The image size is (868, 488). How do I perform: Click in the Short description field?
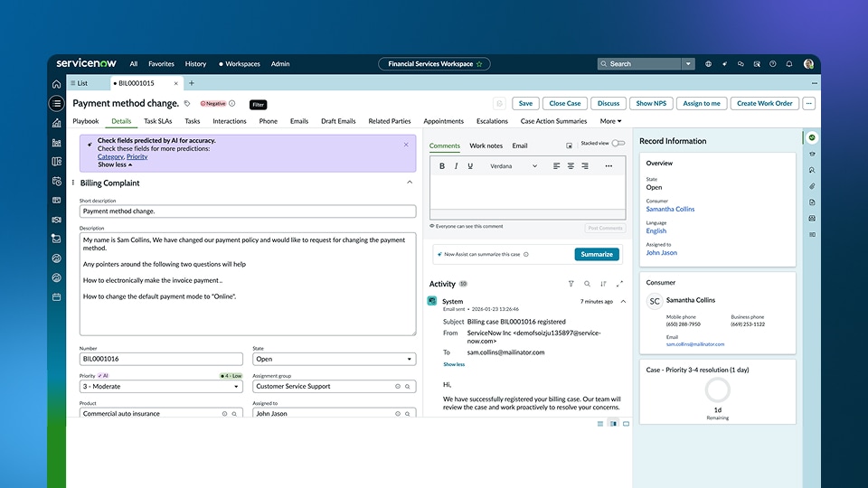pos(248,211)
